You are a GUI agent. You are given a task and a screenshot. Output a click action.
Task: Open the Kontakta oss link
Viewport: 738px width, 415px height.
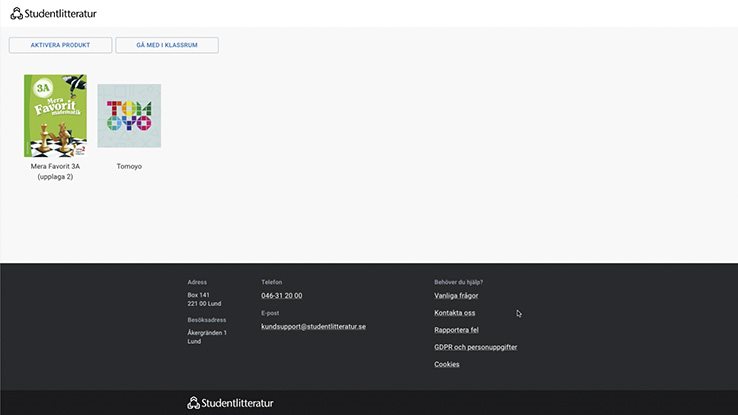[x=454, y=313]
